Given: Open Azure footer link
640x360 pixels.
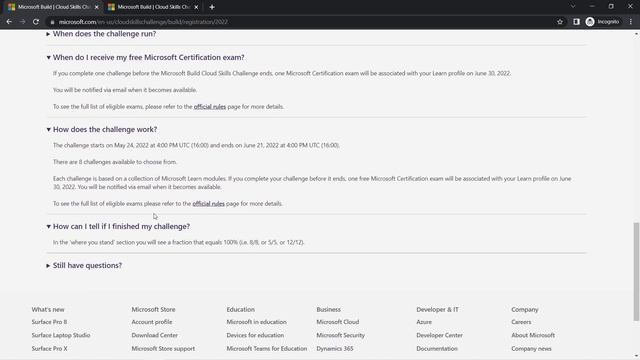Looking at the screenshot, I should [x=424, y=322].
